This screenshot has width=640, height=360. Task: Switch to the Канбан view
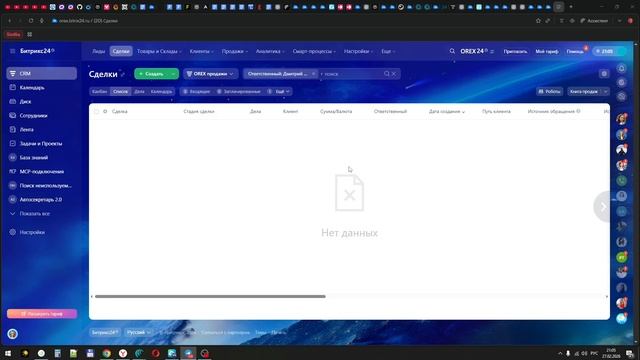(100, 91)
